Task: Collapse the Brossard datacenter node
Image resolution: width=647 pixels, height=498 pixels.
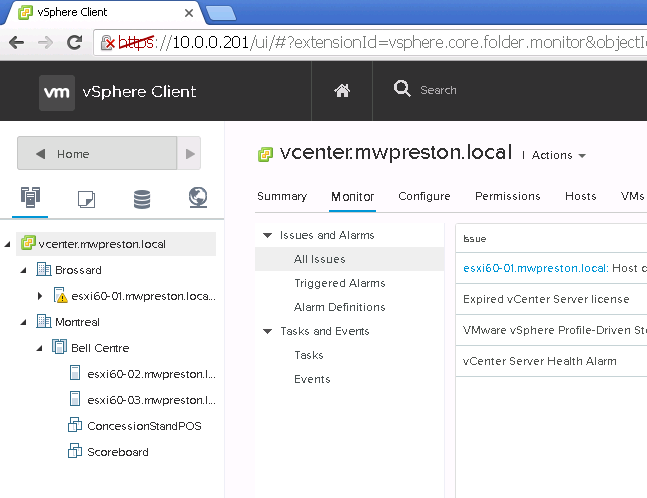Action: (x=24, y=270)
